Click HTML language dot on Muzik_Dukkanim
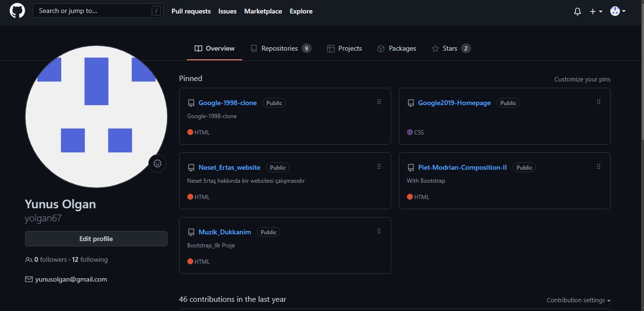Image resolution: width=644 pixels, height=311 pixels. (190, 261)
